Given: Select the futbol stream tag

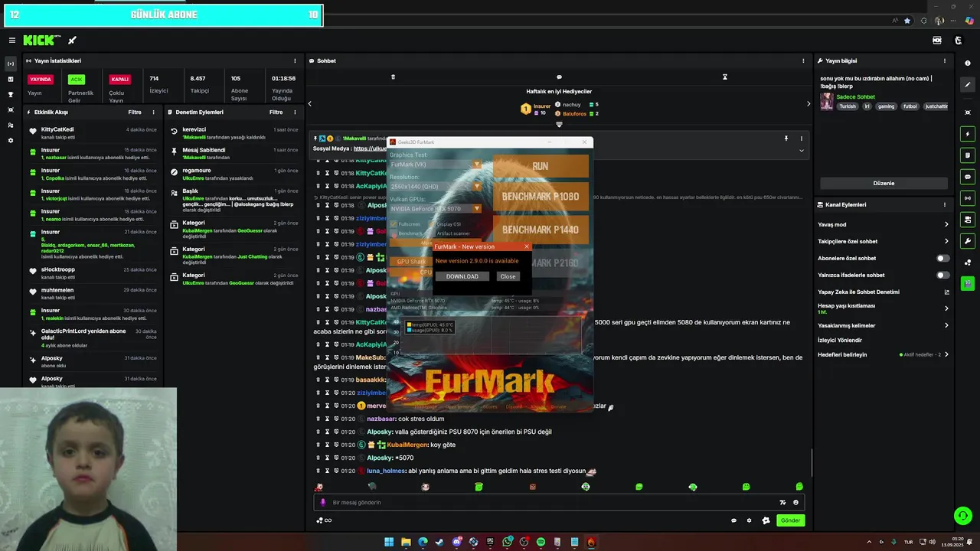Looking at the screenshot, I should click(x=910, y=106).
